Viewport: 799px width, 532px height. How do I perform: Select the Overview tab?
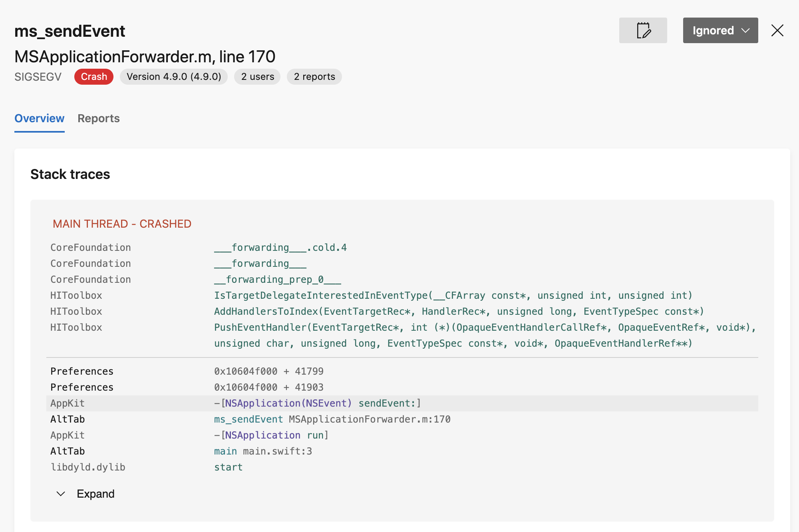[39, 118]
